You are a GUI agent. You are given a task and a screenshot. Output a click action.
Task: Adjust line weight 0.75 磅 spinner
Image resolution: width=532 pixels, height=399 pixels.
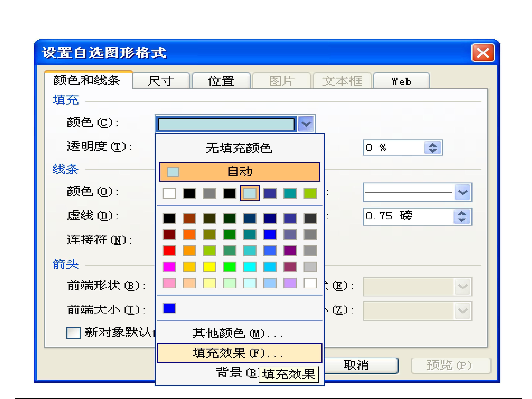tap(462, 216)
